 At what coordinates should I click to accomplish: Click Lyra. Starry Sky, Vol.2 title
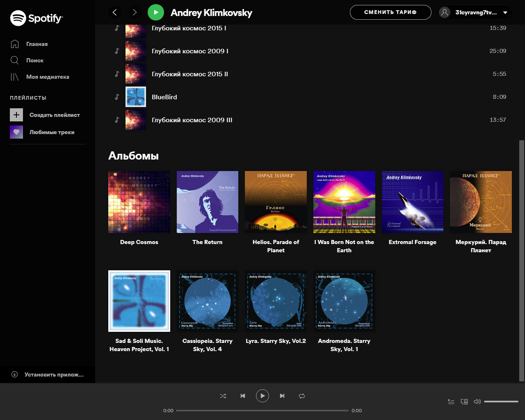(x=276, y=341)
